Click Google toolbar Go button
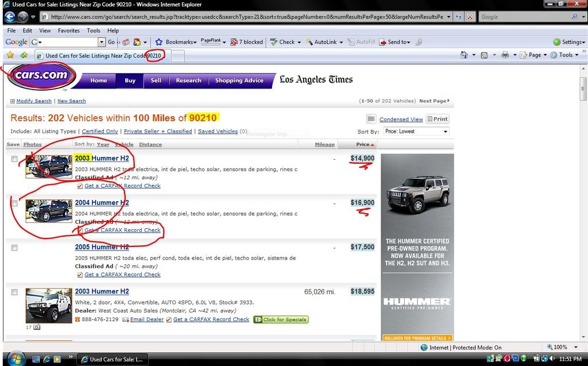Viewport: 588px width, 366px height. point(111,42)
